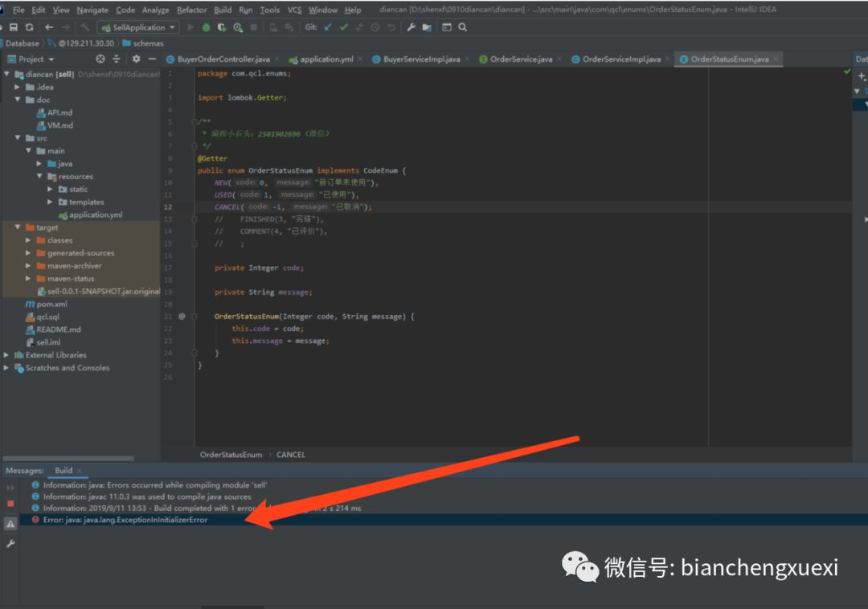868x609 pixels.
Task: Click the wrench icon in Messages panel
Action: pos(10,544)
